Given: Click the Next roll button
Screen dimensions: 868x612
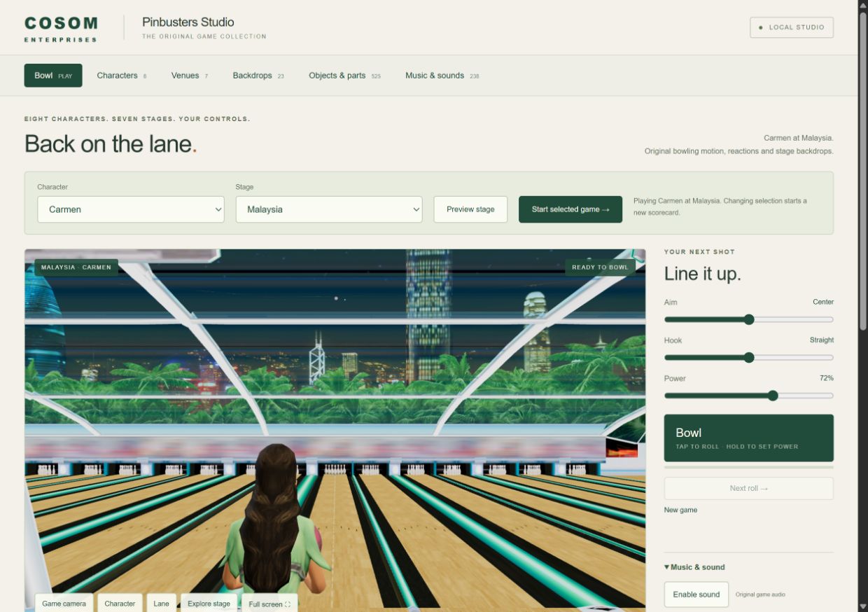Looking at the screenshot, I should pos(749,489).
